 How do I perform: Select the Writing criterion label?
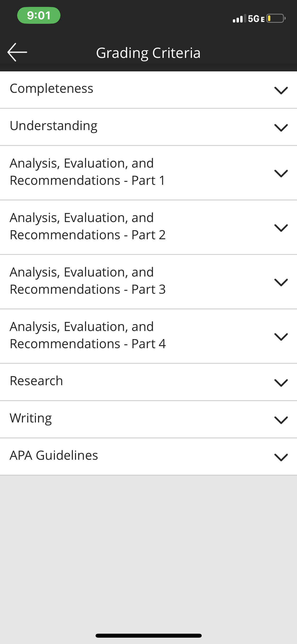click(x=31, y=418)
